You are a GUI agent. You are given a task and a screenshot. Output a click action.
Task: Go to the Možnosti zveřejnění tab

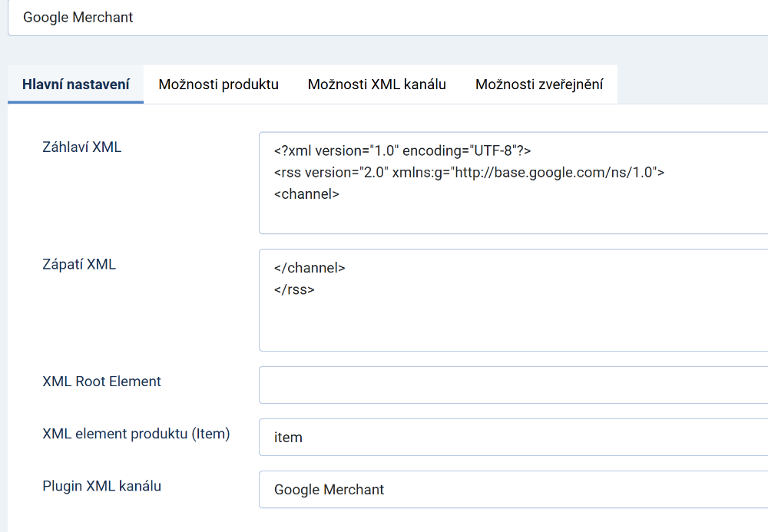coord(538,84)
